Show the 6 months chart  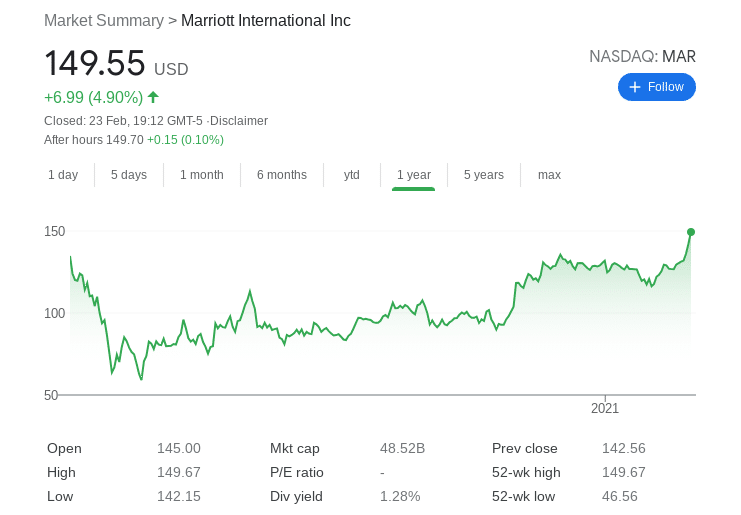282,175
